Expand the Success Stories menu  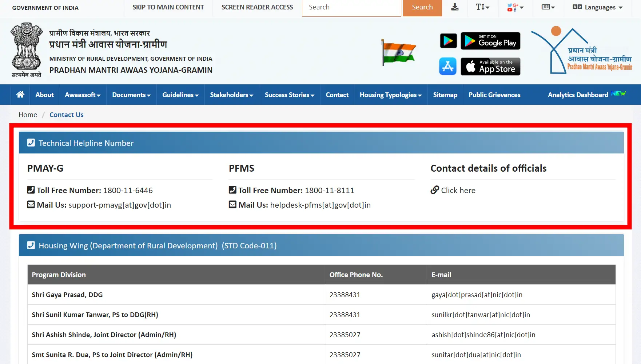coord(290,95)
